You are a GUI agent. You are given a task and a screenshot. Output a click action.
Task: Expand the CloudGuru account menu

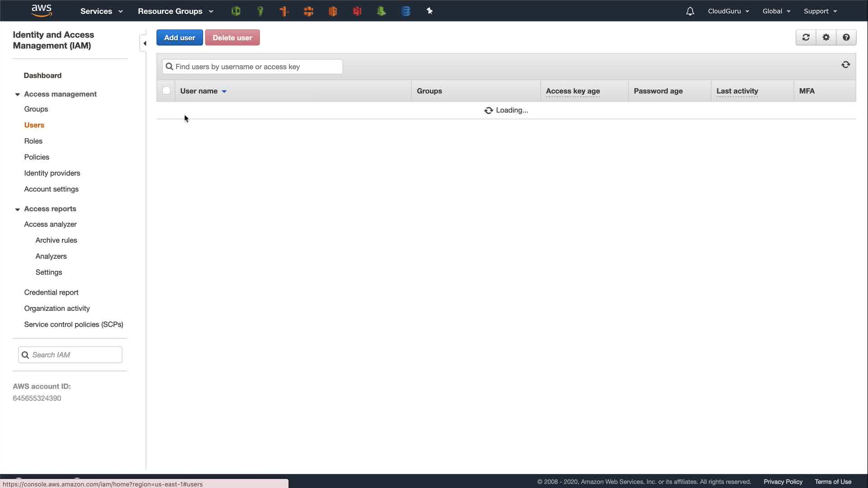point(728,11)
